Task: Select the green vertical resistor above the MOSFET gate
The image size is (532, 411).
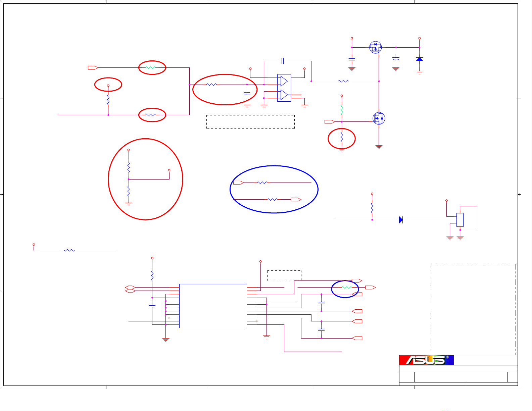Action: (x=342, y=110)
